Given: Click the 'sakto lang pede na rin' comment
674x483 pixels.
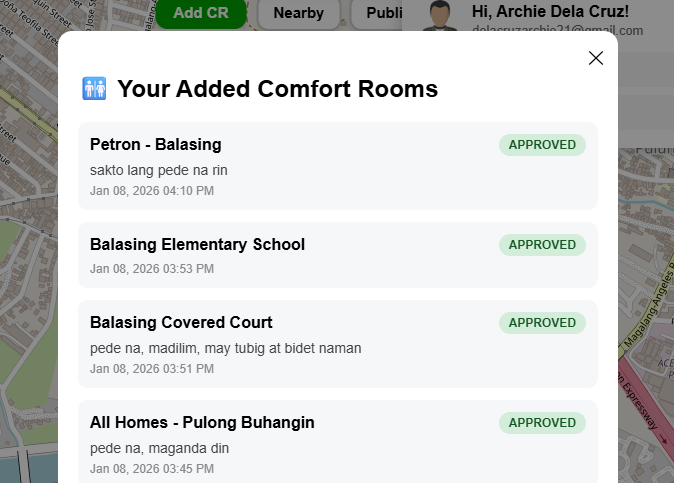Looking at the screenshot, I should click(x=159, y=170).
